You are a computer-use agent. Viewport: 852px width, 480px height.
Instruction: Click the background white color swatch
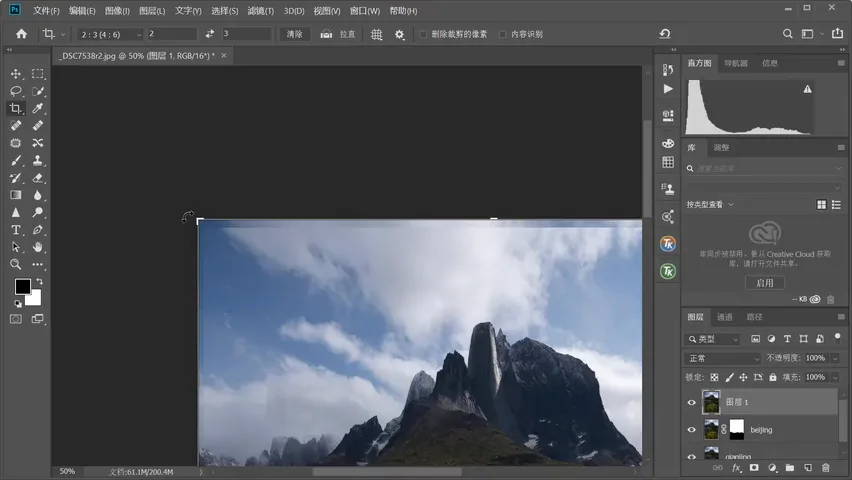pos(35,300)
